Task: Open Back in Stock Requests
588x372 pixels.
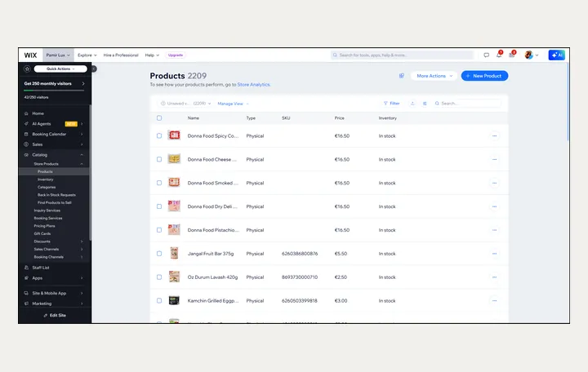Action: [56, 195]
